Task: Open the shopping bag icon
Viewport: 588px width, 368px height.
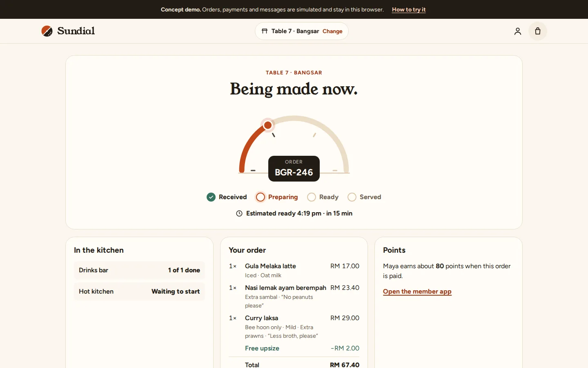Action: point(537,31)
